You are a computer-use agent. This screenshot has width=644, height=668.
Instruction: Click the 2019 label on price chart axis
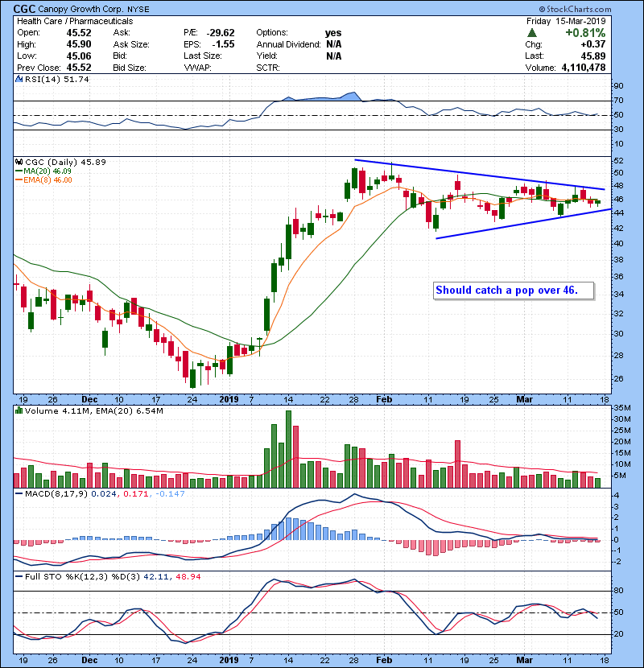point(229,400)
